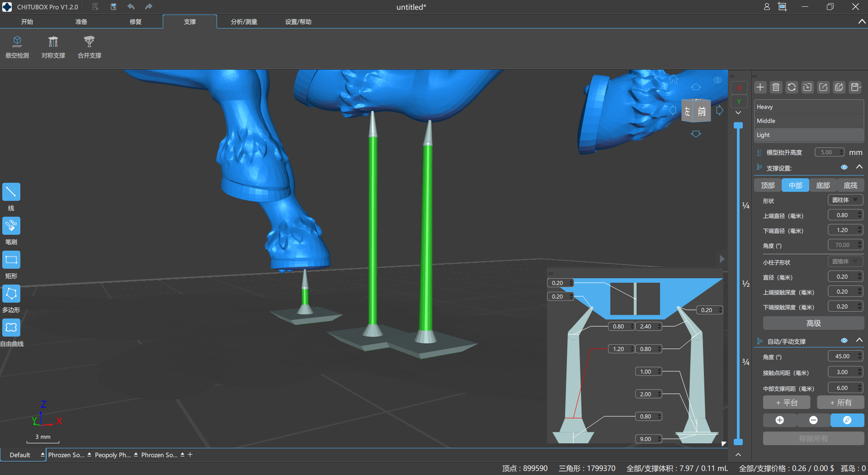Screen dimensions: 868x475
Task: Open the Default printer tab dropdown arrow
Action: (x=42, y=455)
